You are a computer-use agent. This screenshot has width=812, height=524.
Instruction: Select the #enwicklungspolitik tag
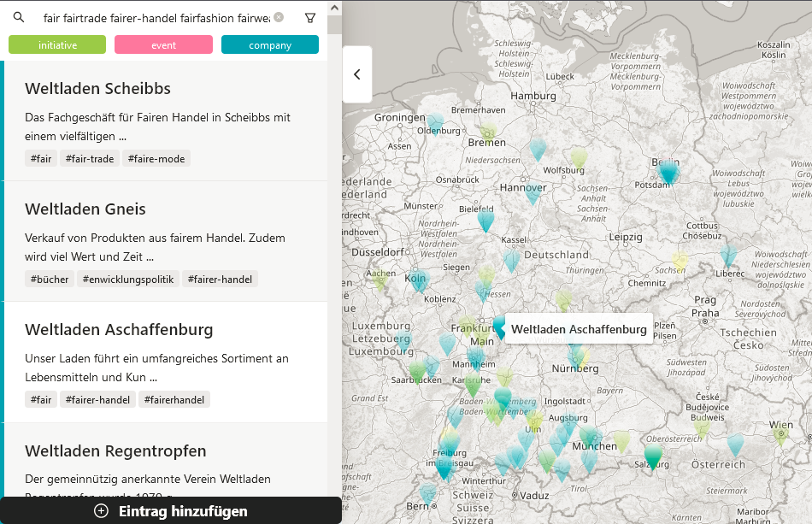point(128,279)
